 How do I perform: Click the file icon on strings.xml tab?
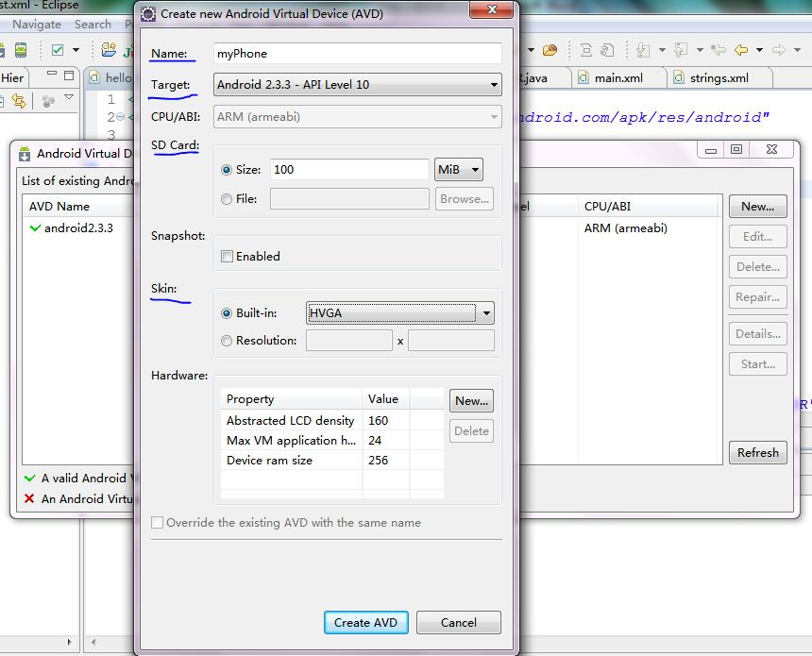(x=678, y=77)
